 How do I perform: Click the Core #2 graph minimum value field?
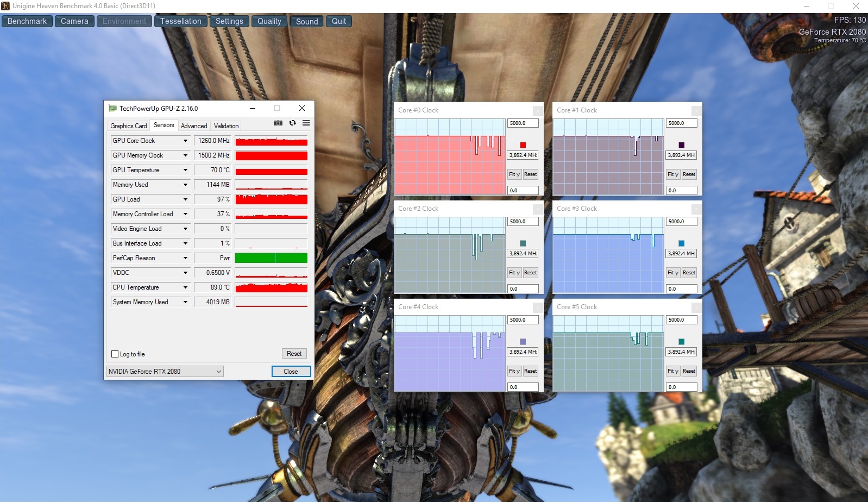click(523, 289)
